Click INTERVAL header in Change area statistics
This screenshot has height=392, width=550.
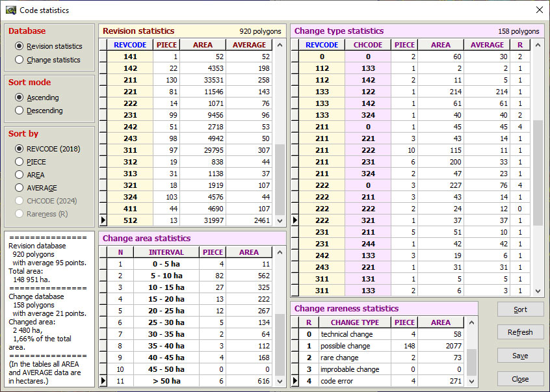pyautogui.click(x=166, y=252)
